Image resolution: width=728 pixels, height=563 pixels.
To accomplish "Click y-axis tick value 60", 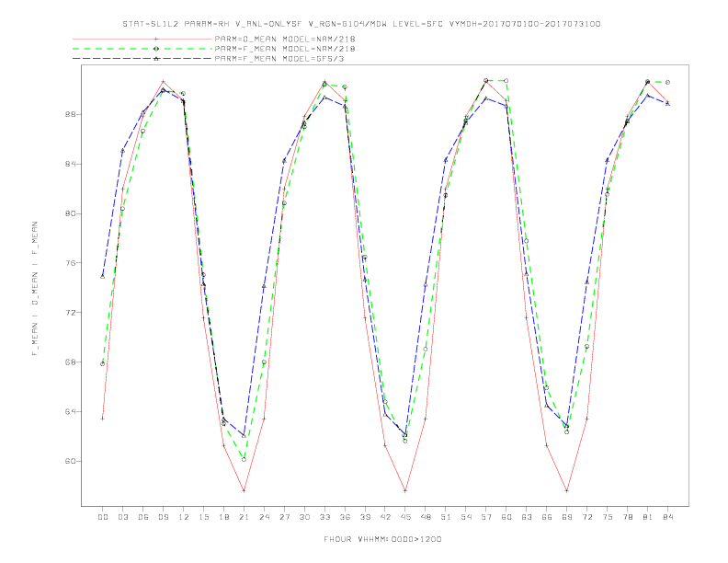I will tap(71, 461).
